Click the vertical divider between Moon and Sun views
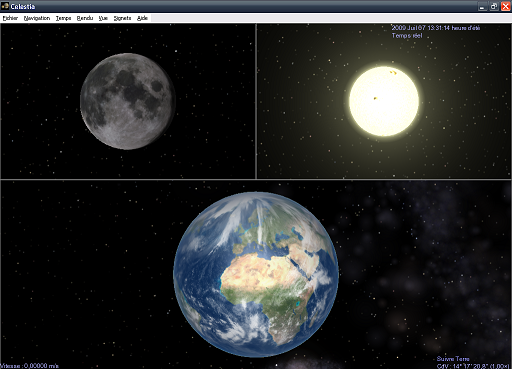The width and height of the screenshot is (512, 369). click(x=256, y=101)
